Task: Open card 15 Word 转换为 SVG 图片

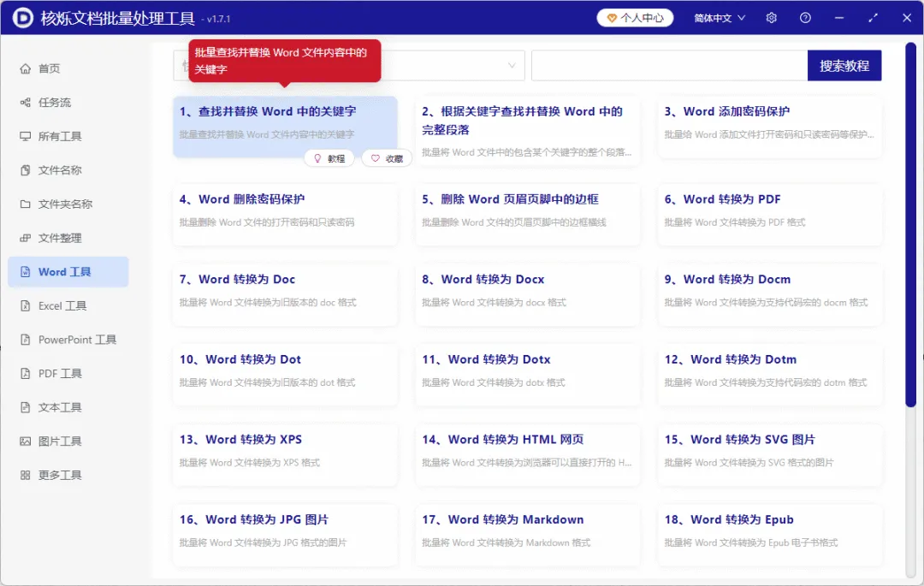Action: tap(770, 454)
